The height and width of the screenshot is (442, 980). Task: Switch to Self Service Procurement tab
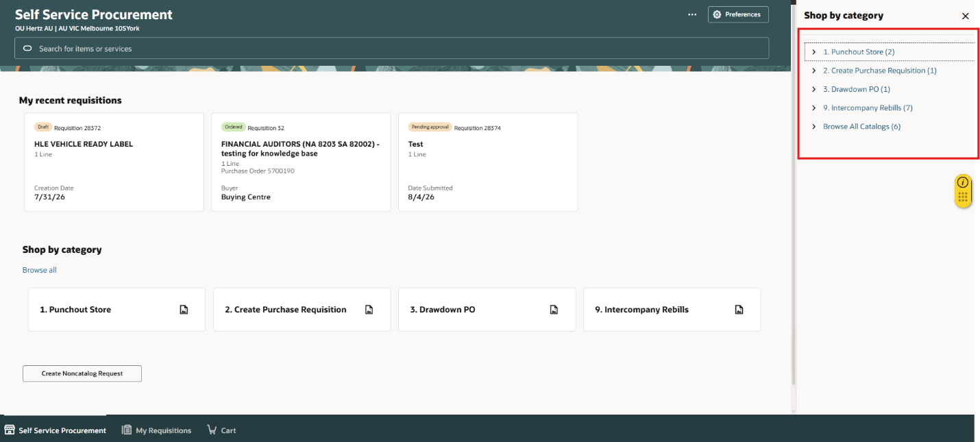point(56,430)
